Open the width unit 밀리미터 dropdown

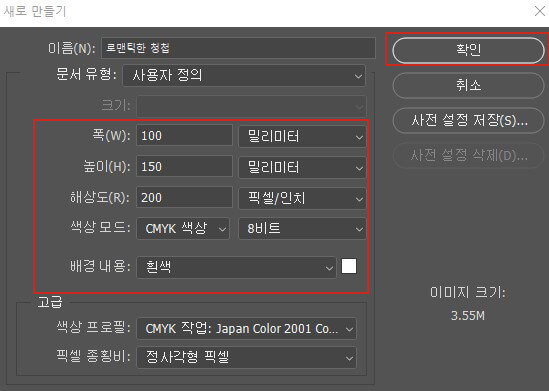point(302,136)
